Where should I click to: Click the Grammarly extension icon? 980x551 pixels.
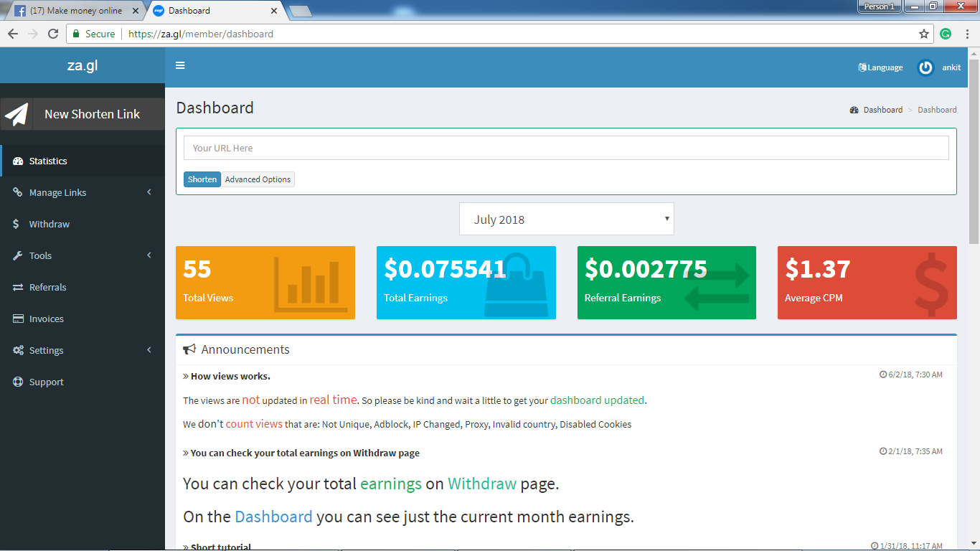946,34
